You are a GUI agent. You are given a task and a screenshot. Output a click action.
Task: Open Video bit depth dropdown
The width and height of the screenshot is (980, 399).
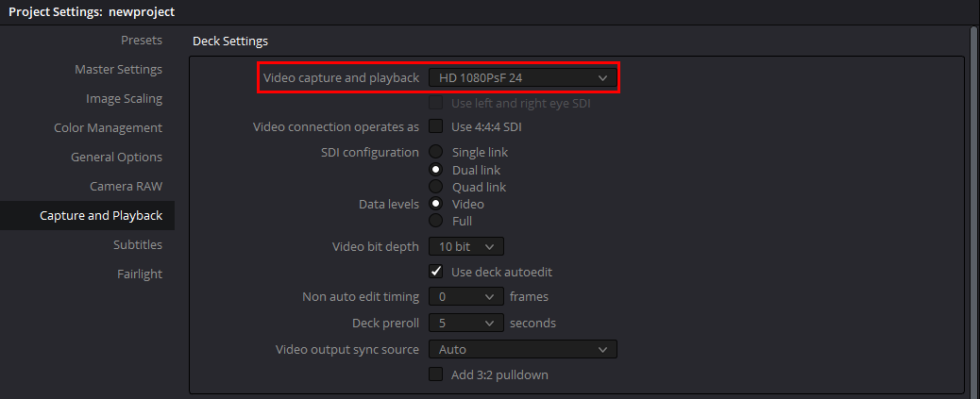tap(466, 246)
